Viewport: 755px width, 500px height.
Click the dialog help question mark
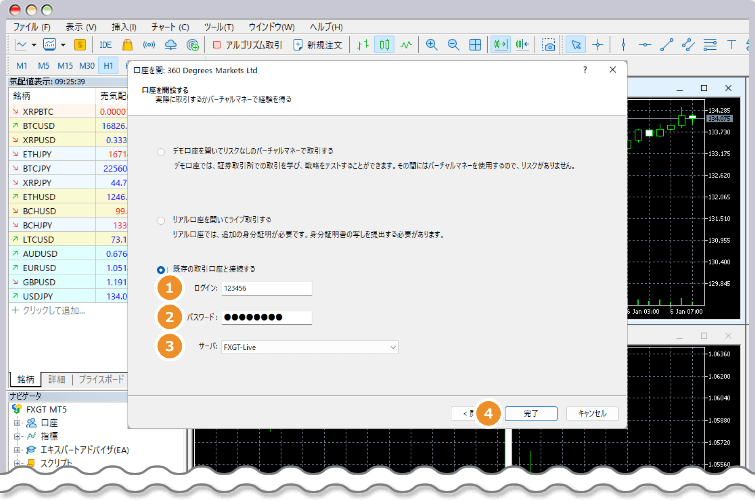coord(585,70)
